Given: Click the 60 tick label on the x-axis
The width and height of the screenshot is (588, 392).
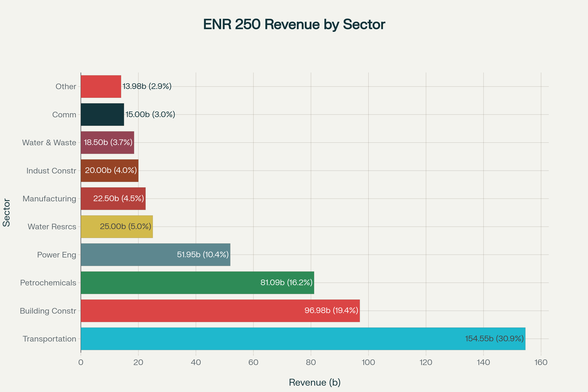Looking at the screenshot, I should 253,363.
